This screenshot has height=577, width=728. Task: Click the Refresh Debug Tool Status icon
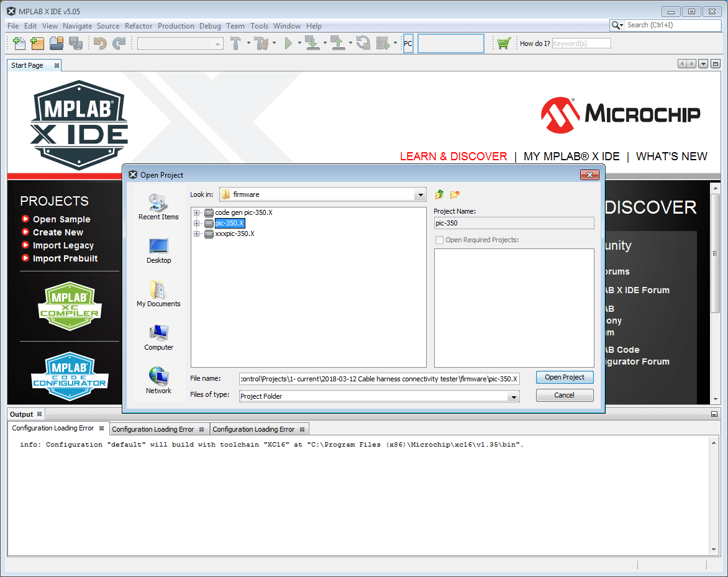coord(362,43)
